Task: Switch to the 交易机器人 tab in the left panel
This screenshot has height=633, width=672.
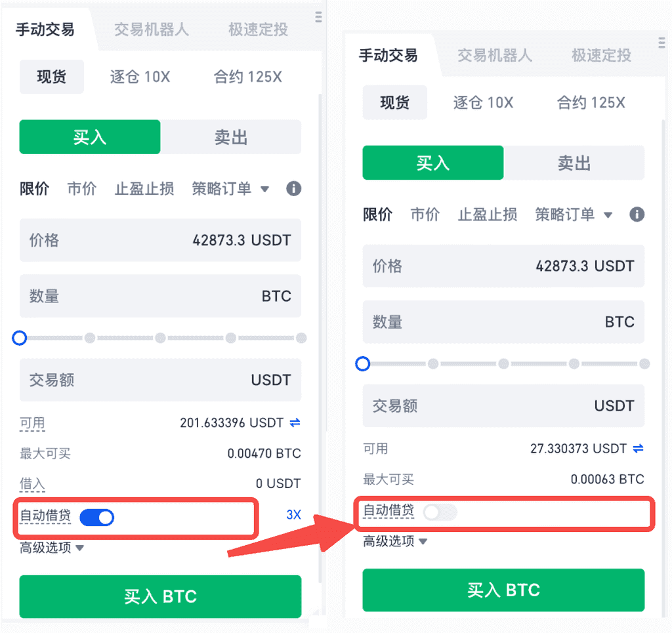Action: click(x=152, y=30)
